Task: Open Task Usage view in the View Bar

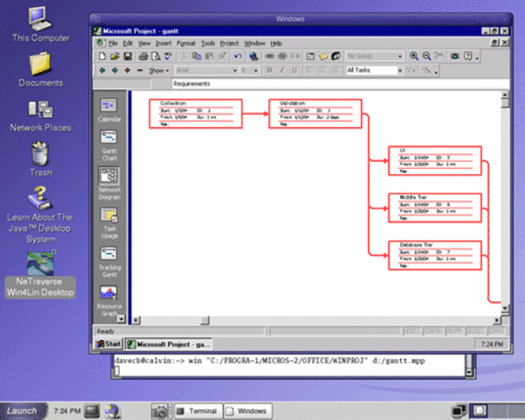Action: tap(109, 223)
